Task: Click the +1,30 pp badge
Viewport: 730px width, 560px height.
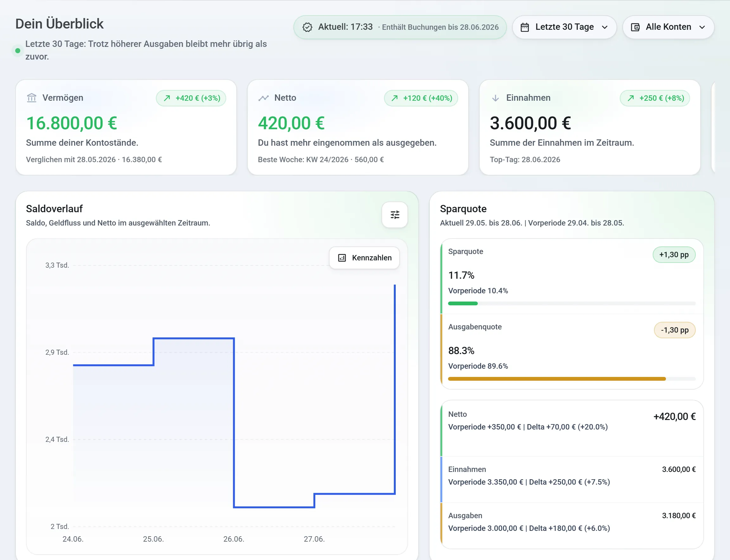Action: (x=674, y=255)
